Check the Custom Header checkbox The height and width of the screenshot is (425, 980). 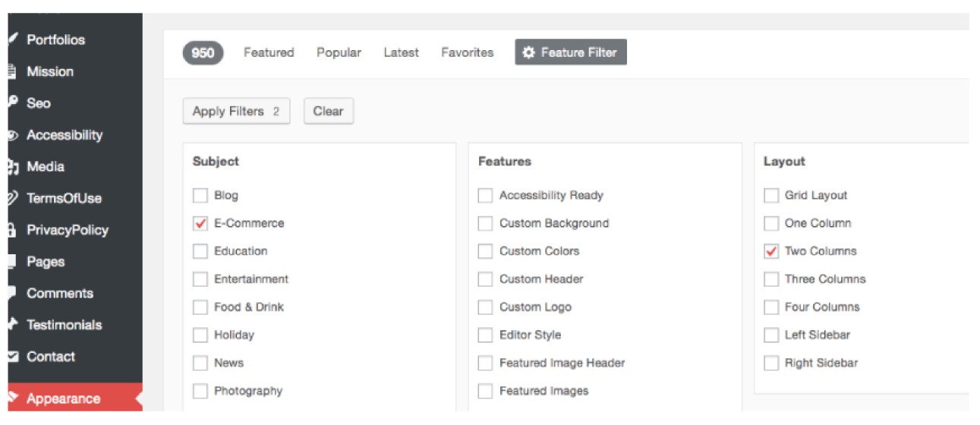(x=485, y=279)
